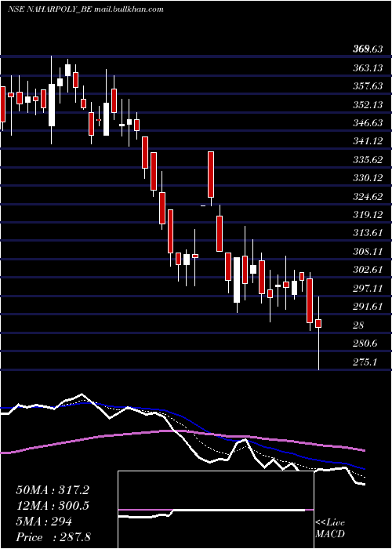392x549 pixels.
Task: Click the 12MA : 300.5 readout
Action: click(53, 506)
